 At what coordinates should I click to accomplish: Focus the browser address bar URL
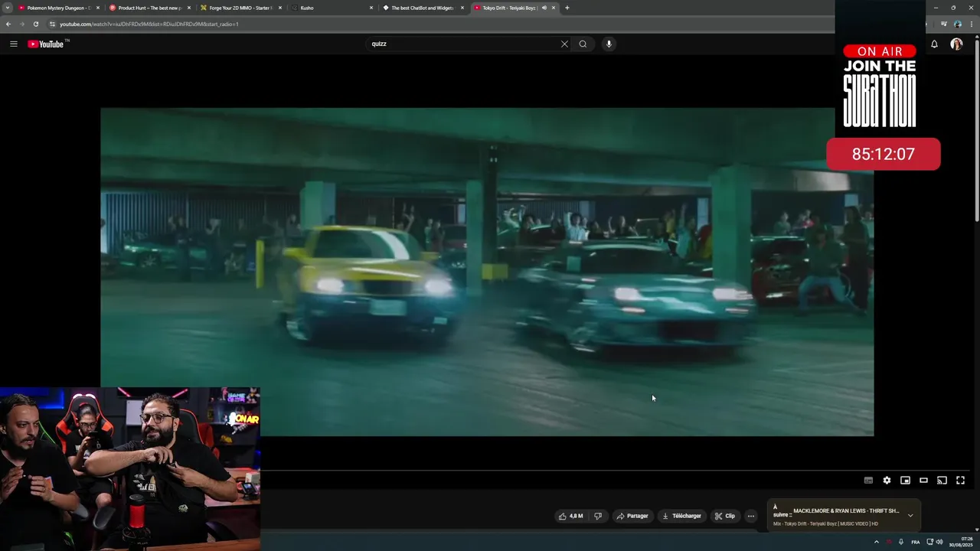(x=149, y=24)
